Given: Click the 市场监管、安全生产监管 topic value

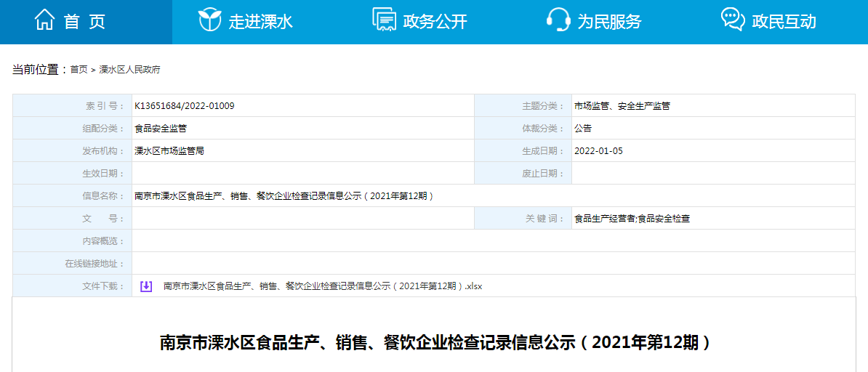Looking at the screenshot, I should click(x=622, y=106).
